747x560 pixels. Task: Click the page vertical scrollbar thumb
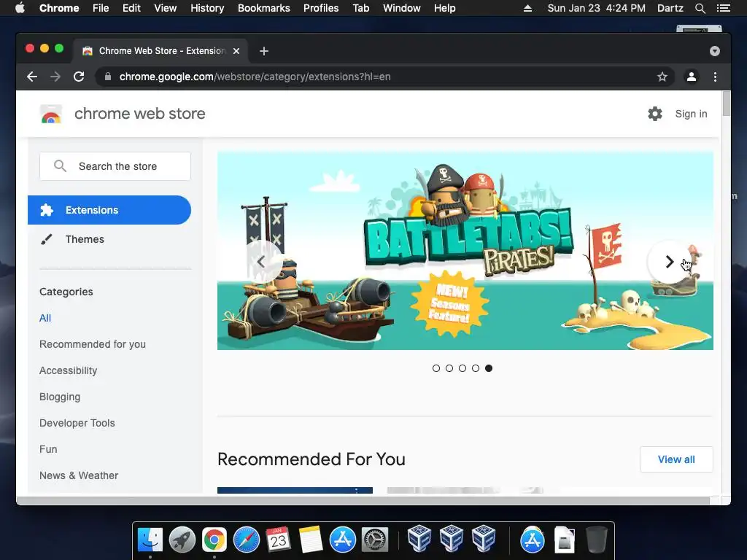click(726, 104)
